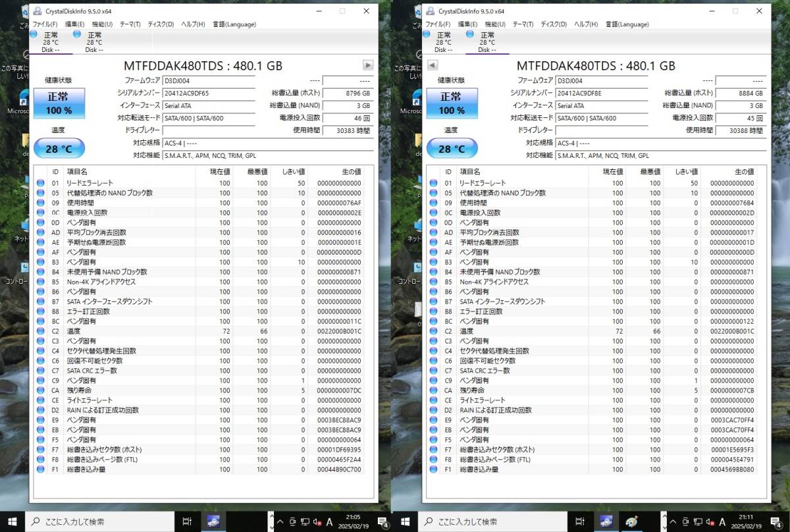Click CrystalDiskInfo icon on right taskbar

[x=607, y=521]
